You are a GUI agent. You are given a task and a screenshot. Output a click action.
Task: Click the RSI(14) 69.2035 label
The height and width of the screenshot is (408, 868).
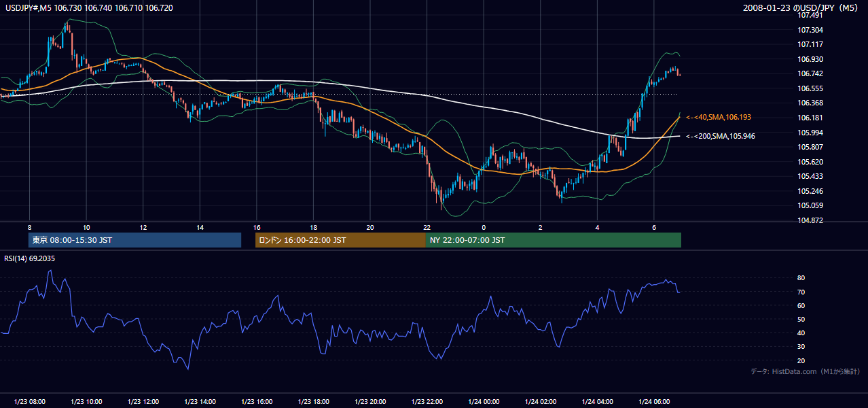29,258
